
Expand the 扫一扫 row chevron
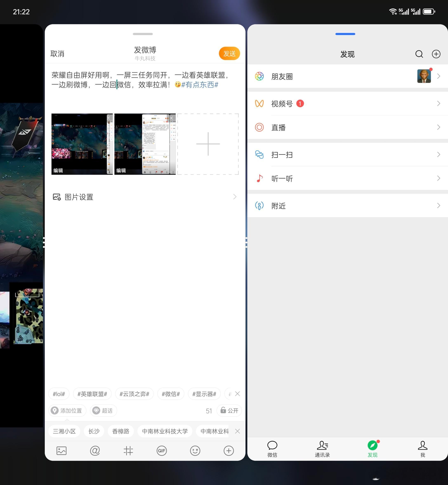[x=439, y=154]
